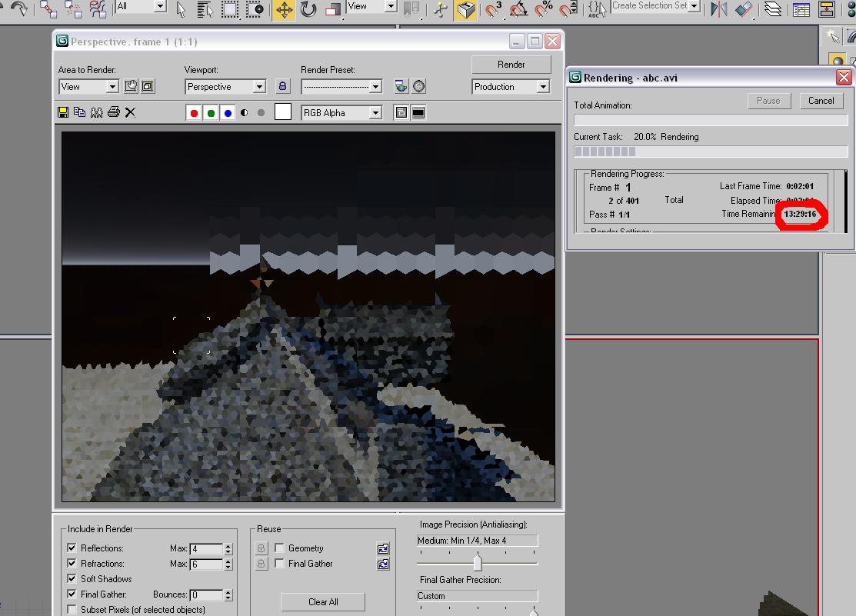Viewport: 856px width, 616px height.
Task: Open the Render Setup teapot icon
Action: (401, 87)
